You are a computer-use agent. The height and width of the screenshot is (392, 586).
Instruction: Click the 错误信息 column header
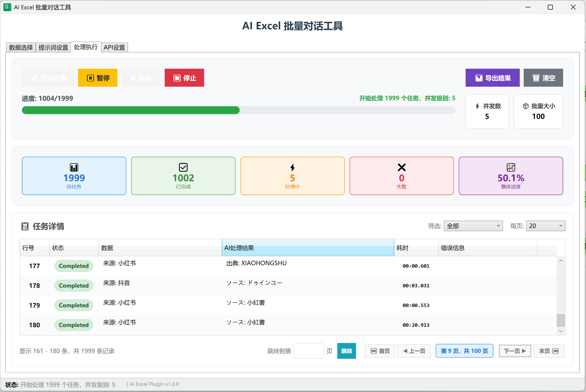coord(487,247)
